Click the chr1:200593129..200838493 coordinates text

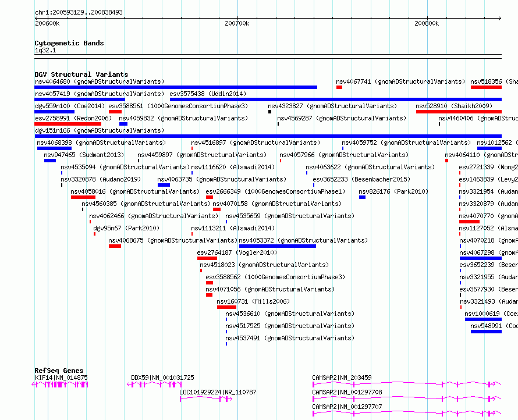tap(79, 12)
